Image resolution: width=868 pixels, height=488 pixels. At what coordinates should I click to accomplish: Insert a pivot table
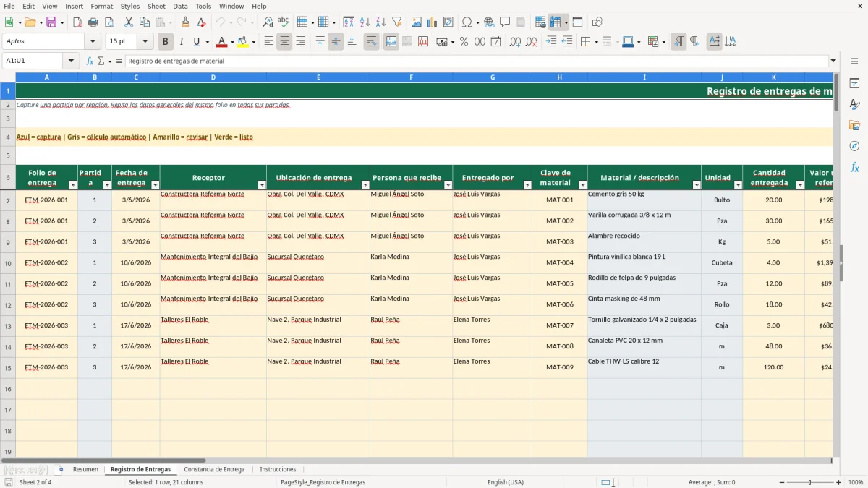[448, 22]
